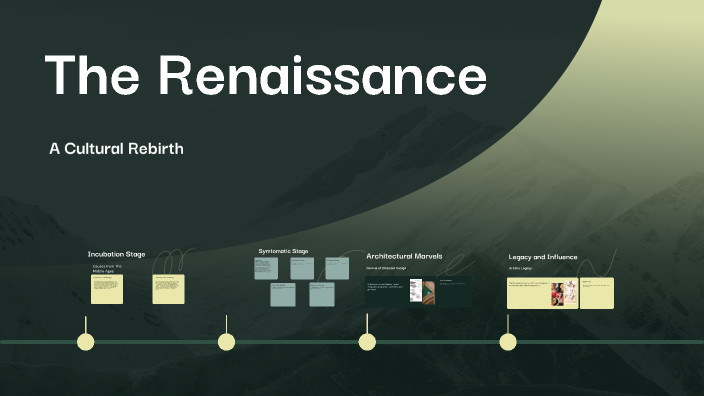Open the figure sketch image in Legacy and Influence
The width and height of the screenshot is (704, 396).
point(571,292)
